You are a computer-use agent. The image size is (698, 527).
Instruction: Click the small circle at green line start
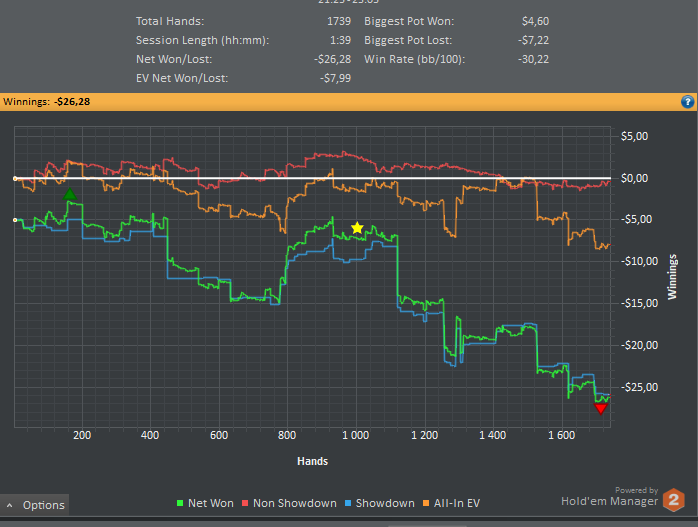[15, 220]
